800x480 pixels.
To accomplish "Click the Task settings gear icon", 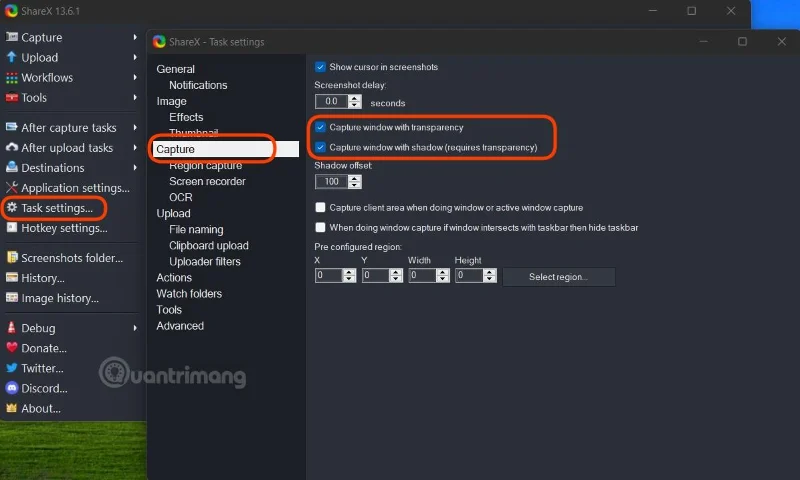I will [x=11, y=208].
